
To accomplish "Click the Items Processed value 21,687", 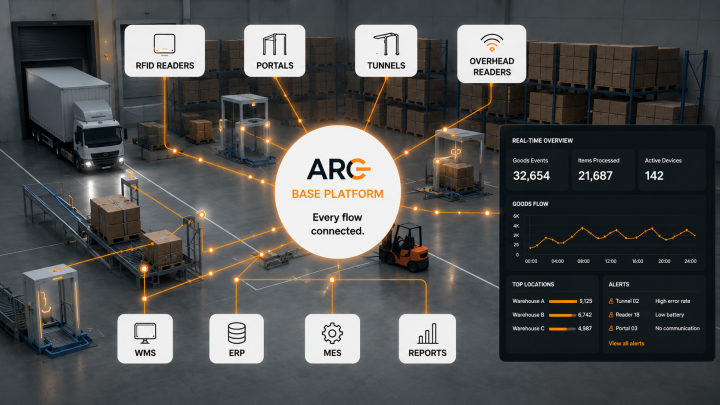I will (x=595, y=176).
